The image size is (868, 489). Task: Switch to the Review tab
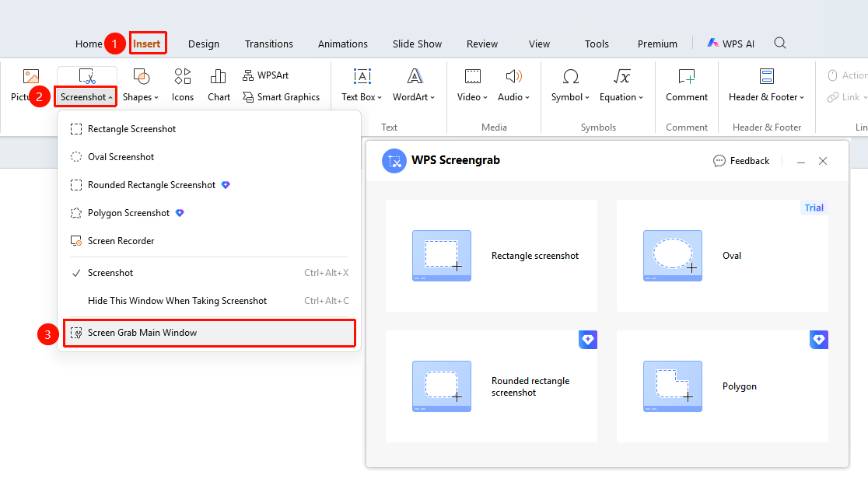pos(482,44)
